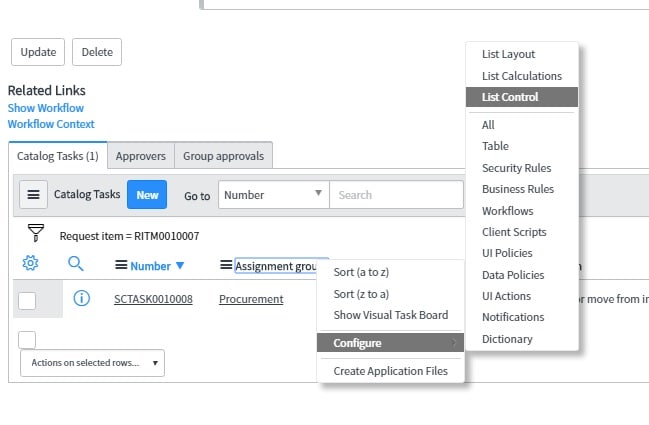
Task: Select Business Rules from the configure menu
Action: pos(517,189)
